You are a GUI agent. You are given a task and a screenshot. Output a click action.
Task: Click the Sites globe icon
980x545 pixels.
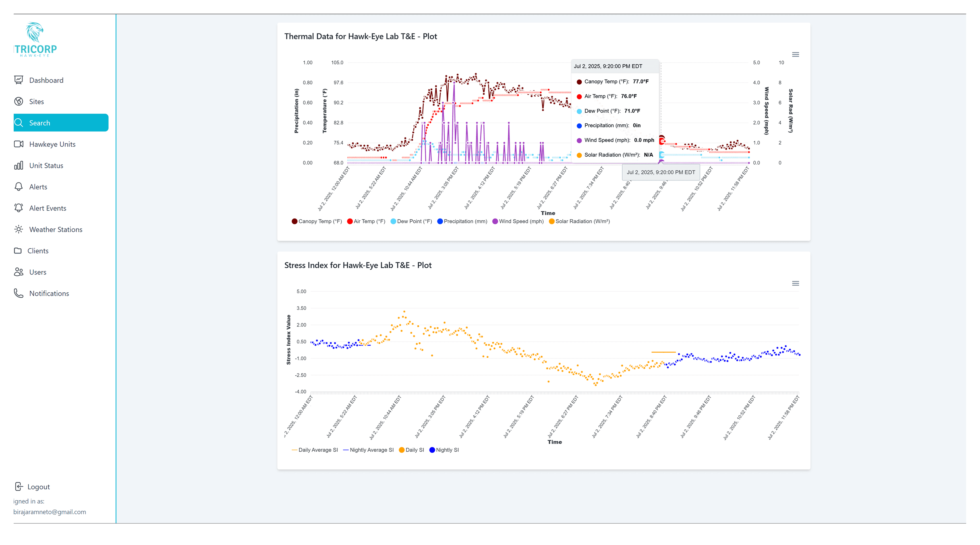[19, 101]
